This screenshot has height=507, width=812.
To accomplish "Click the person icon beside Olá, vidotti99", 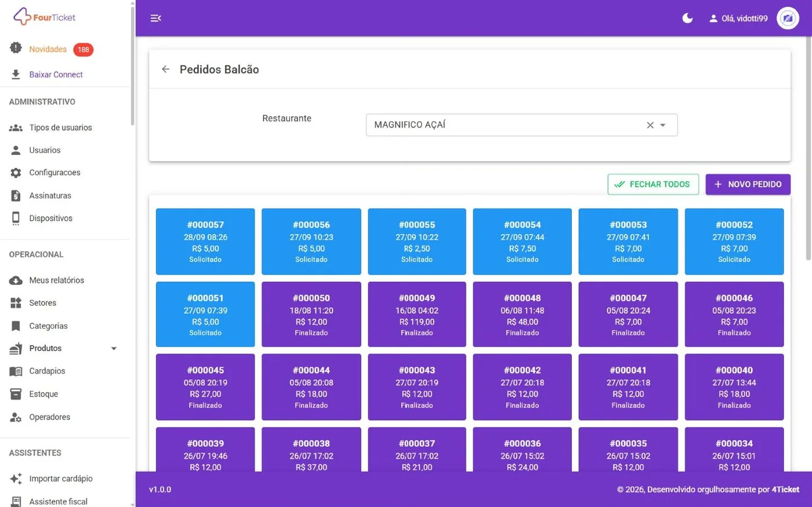I will (713, 19).
